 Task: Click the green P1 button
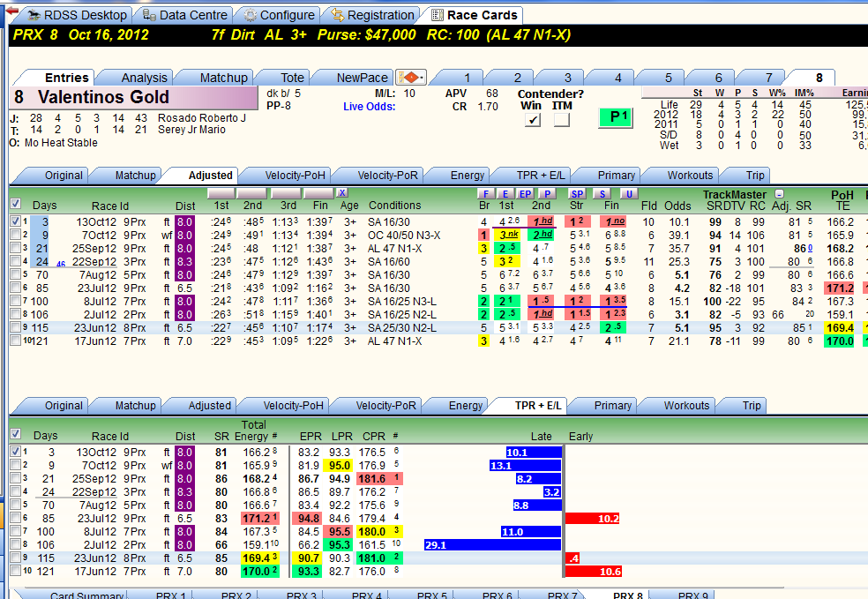click(616, 117)
